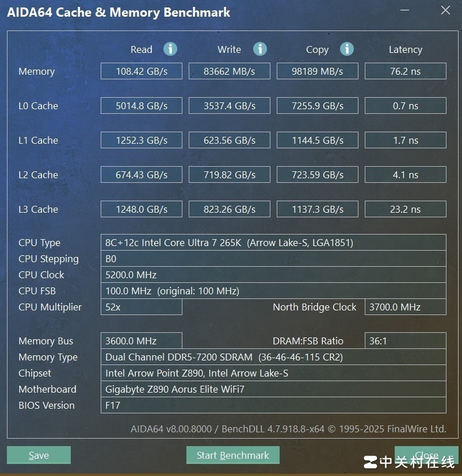Click the L3 Cache latency value 23.2 ns
This screenshot has height=476, width=462.
[x=405, y=209]
